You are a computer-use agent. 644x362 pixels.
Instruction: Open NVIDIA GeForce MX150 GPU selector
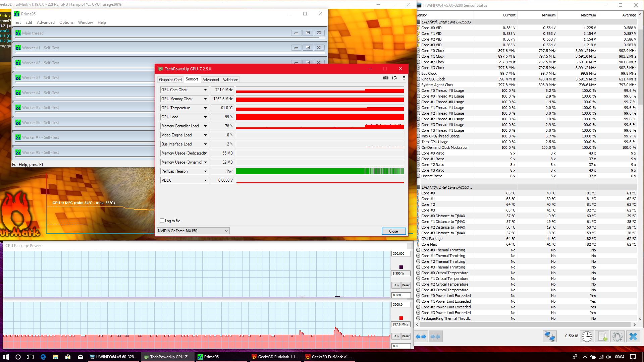click(193, 231)
